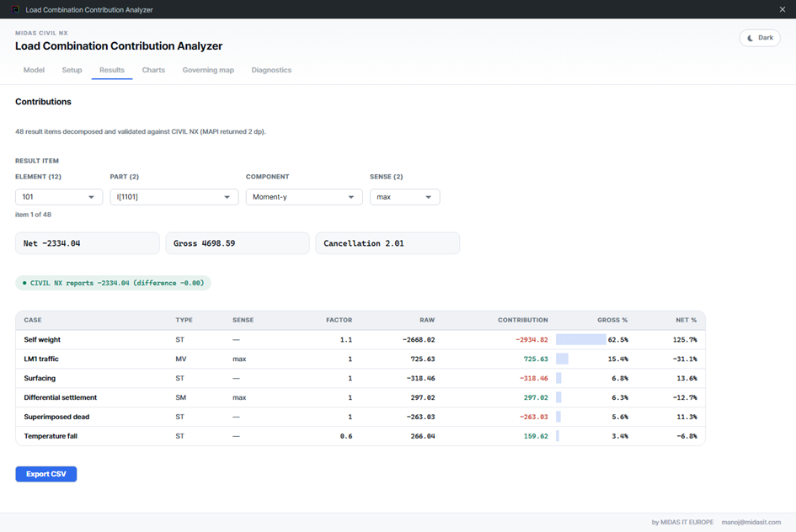Open the Sense max dropdown

(x=404, y=197)
